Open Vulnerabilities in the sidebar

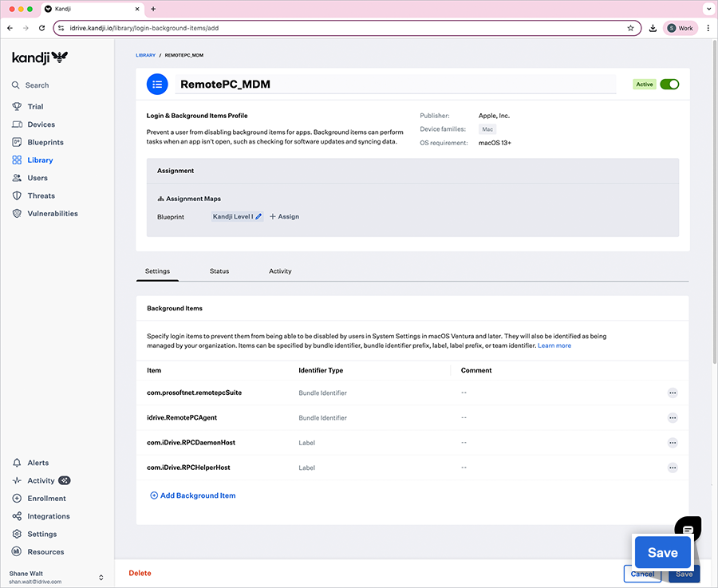pos(53,214)
